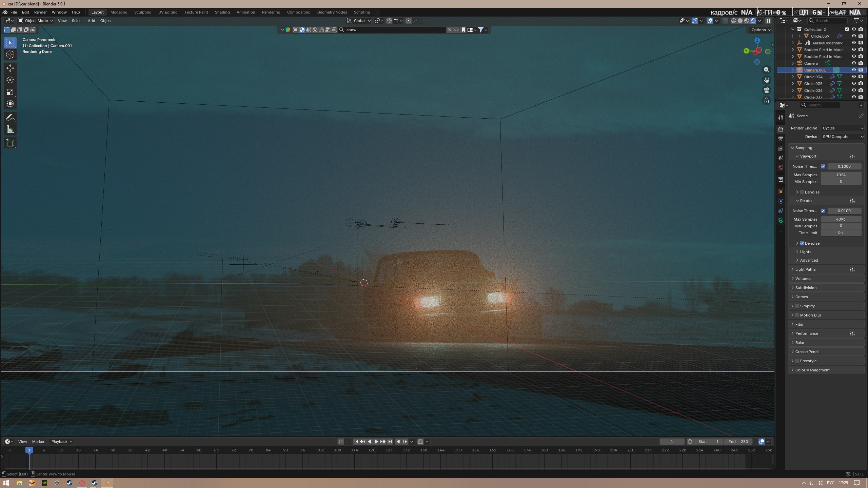Switch to the Geometry Nodes workspace tab
This screenshot has width=868, height=488.
click(x=332, y=12)
